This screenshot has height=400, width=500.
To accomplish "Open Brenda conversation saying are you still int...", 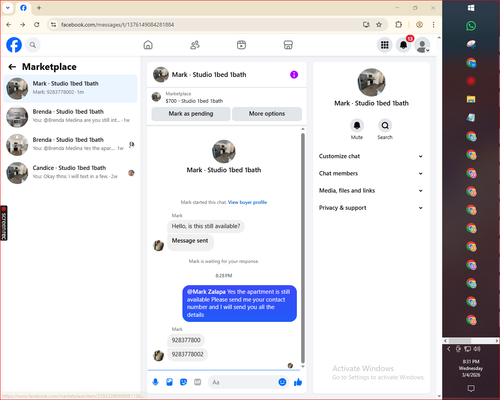I will pos(70,117).
